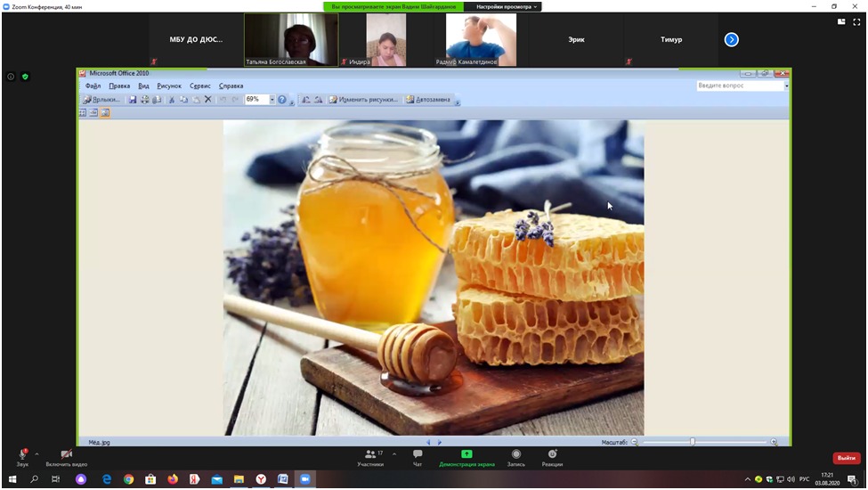Image resolution: width=868 pixels, height=490 pixels.
Task: Click the red Выйти button
Action: pyautogui.click(x=846, y=458)
